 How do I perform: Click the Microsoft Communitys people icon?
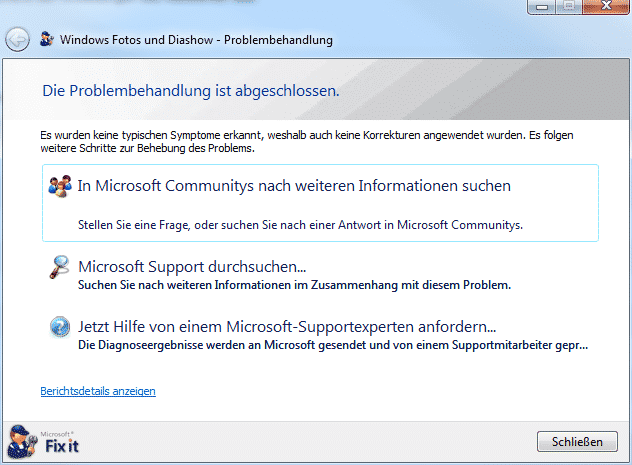60,186
